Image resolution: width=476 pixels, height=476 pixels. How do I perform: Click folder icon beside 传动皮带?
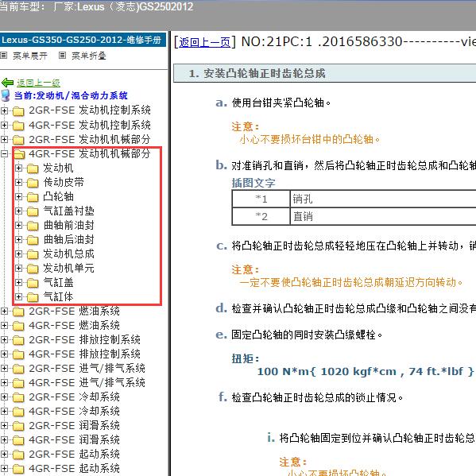click(x=33, y=183)
